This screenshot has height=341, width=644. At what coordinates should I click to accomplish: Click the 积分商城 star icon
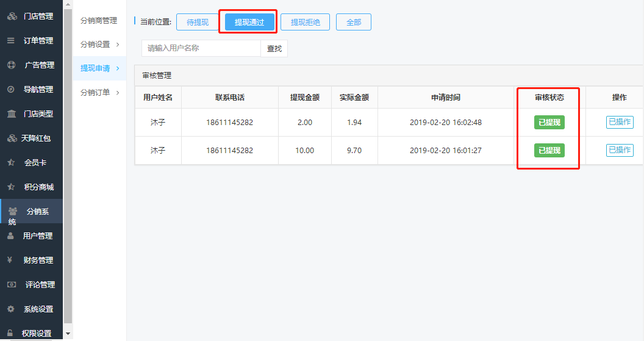click(11, 187)
